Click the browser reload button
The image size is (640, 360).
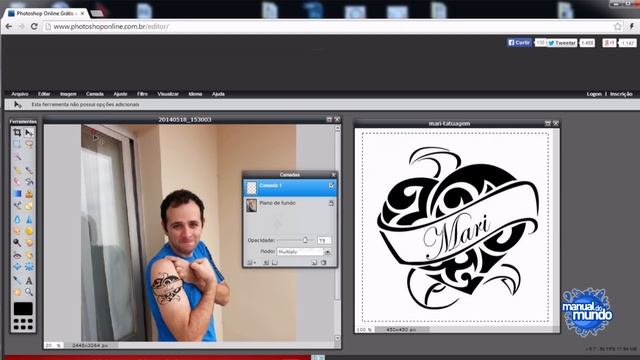point(34,27)
